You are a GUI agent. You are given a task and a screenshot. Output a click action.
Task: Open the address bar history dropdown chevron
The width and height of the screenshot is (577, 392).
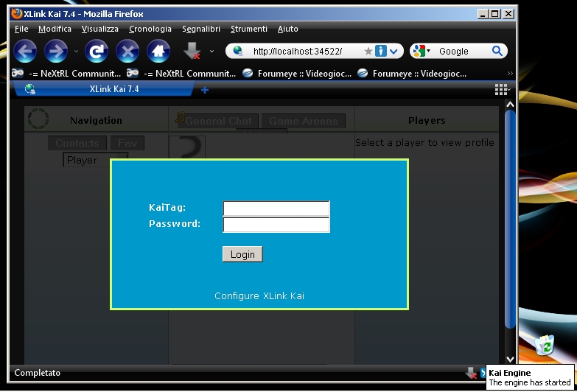pos(394,51)
